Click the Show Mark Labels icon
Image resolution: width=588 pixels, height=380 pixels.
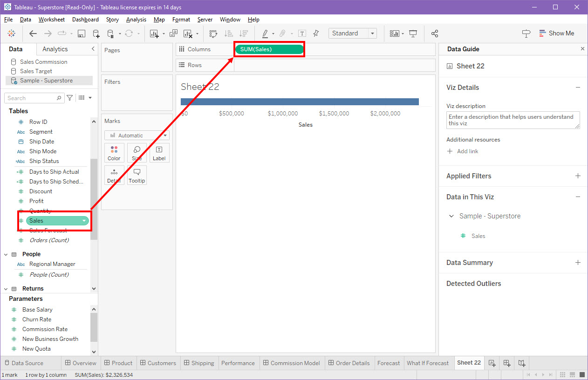pos(302,34)
